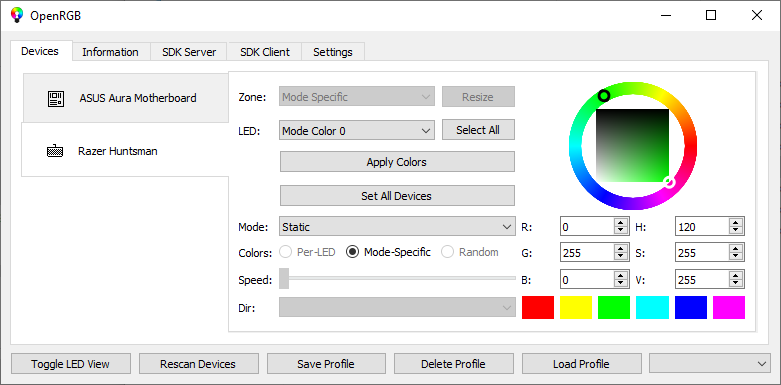The height and width of the screenshot is (385, 781).
Task: Click the G value input field
Action: pyautogui.click(x=587, y=253)
